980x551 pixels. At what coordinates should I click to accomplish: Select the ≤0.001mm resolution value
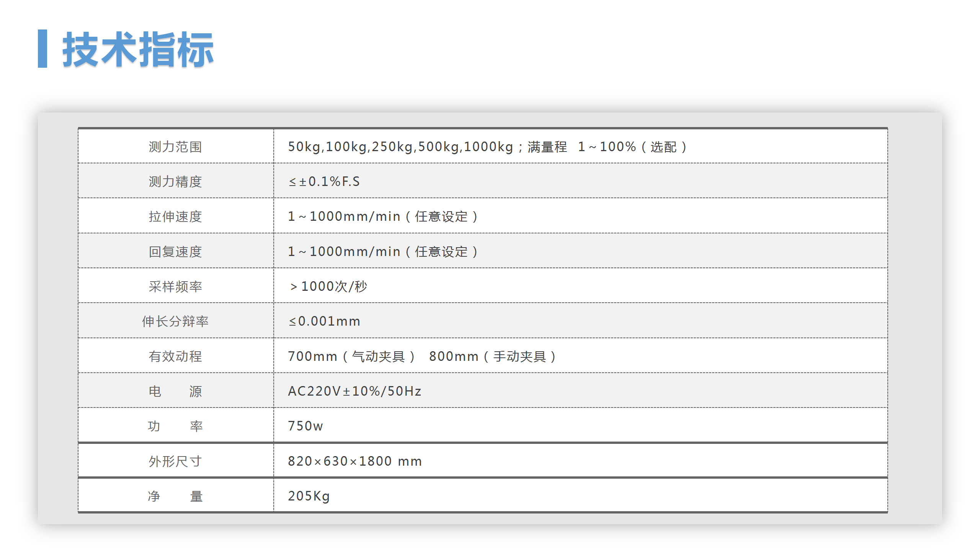click(x=324, y=321)
